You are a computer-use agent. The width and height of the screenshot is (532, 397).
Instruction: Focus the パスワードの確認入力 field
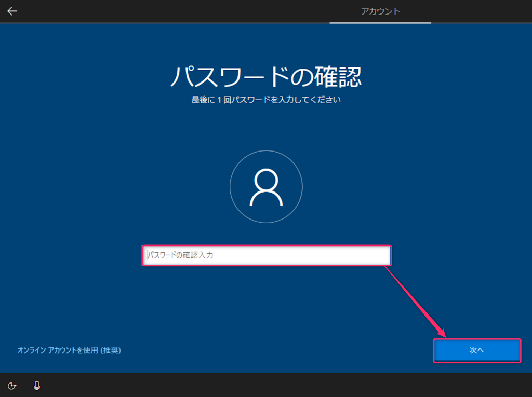coord(267,255)
